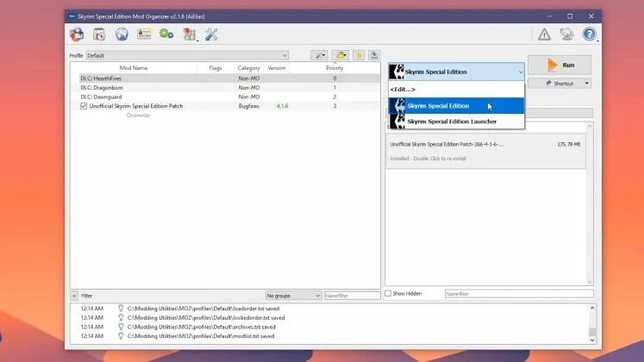644x362 pixels.
Task: Select Skyrim Special Edition Launcher option
Action: click(456, 122)
